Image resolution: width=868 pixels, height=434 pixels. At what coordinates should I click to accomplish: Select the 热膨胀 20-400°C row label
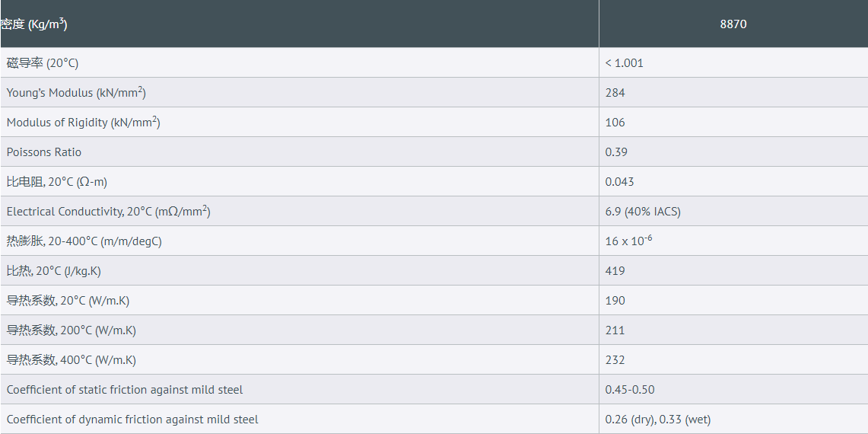(84, 241)
